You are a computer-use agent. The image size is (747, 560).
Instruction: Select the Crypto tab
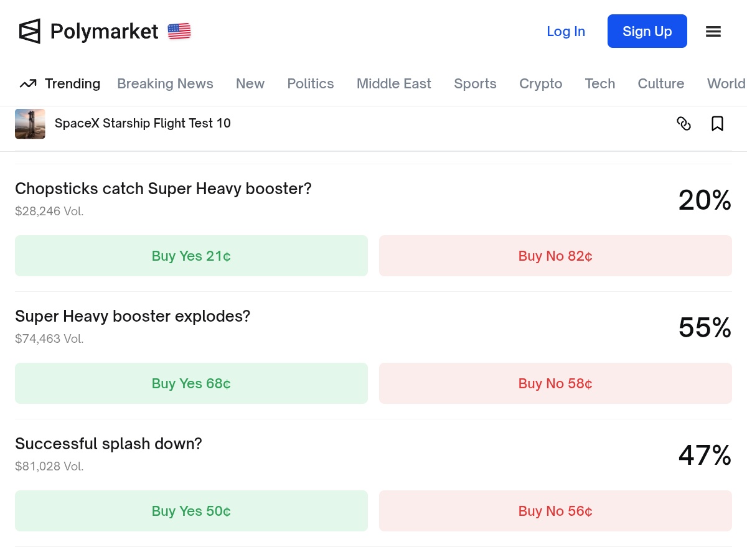pos(540,84)
